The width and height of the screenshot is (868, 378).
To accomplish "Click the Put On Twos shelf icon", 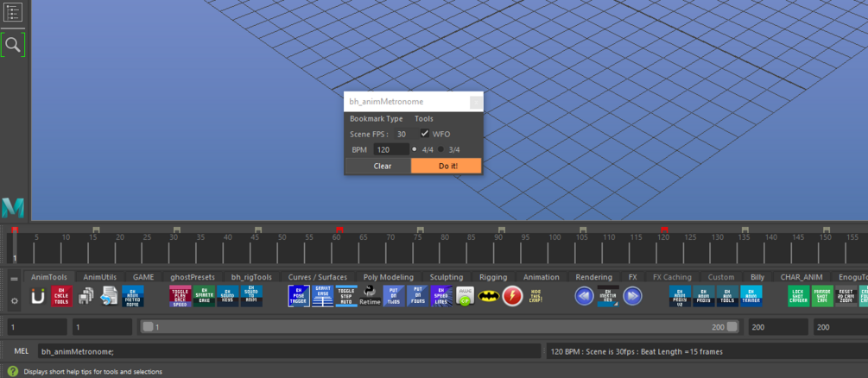I will coord(394,296).
